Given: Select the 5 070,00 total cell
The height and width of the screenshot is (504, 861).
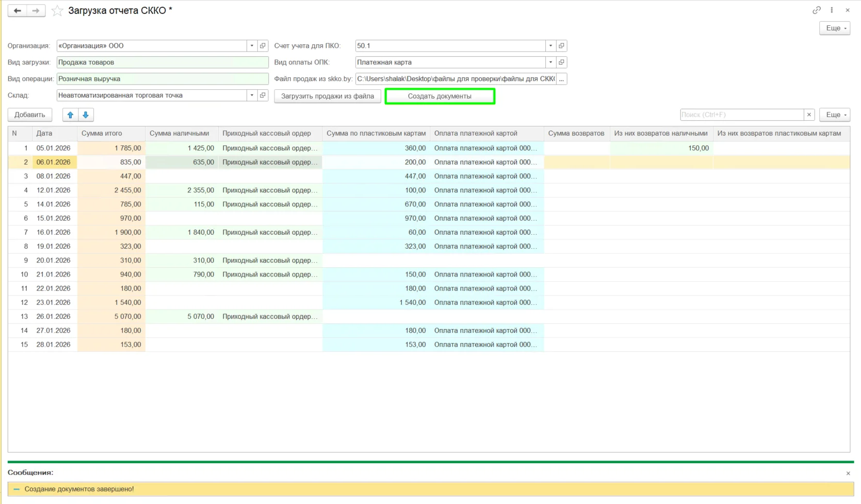Looking at the screenshot, I should coord(111,317).
